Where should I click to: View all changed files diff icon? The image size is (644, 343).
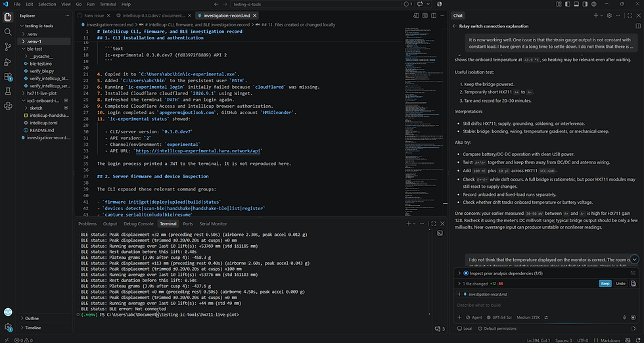tap(633, 283)
